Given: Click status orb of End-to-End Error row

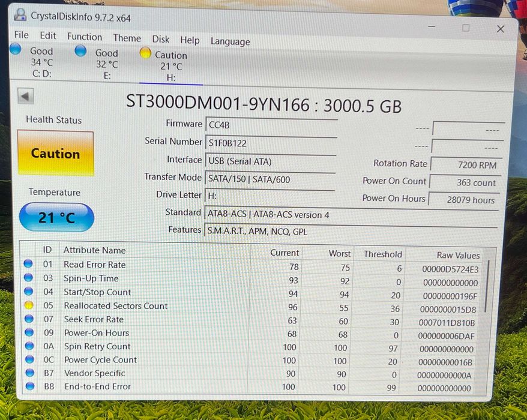Looking at the screenshot, I should [x=30, y=386].
